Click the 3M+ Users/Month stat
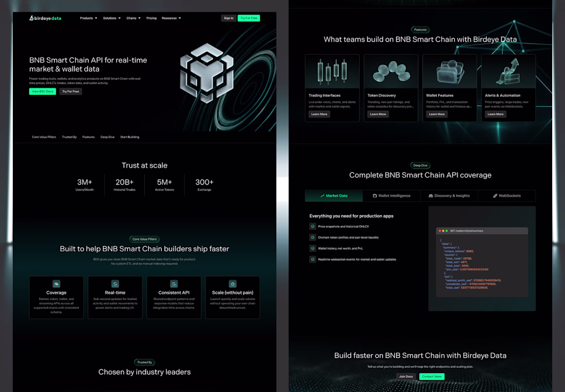The width and height of the screenshot is (565, 392). coord(84,185)
